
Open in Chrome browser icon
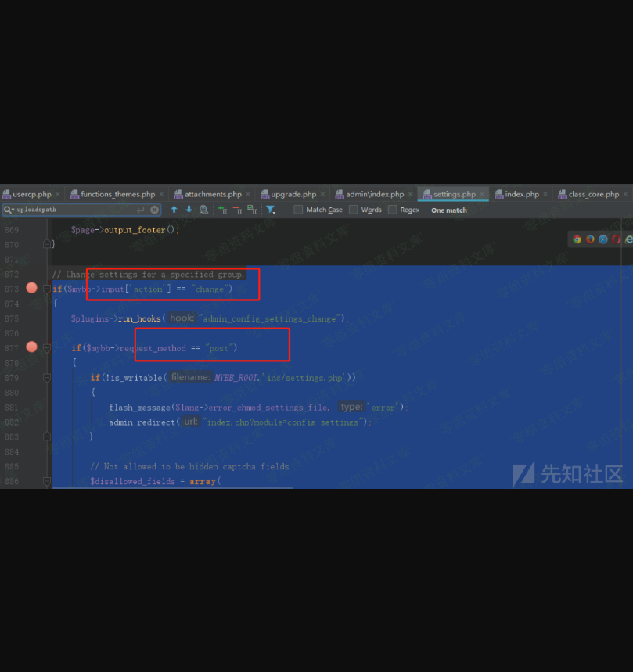click(x=577, y=239)
